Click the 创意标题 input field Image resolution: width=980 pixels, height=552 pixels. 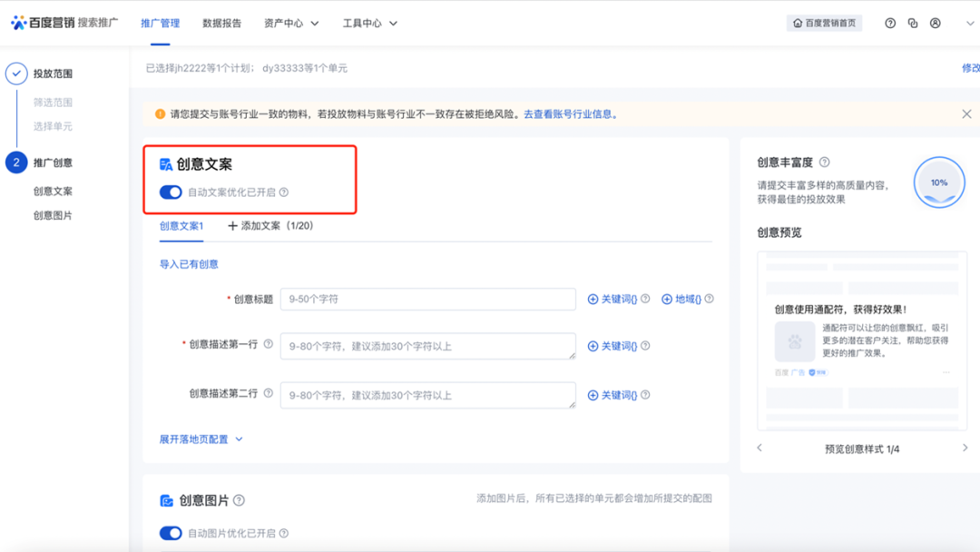click(428, 299)
